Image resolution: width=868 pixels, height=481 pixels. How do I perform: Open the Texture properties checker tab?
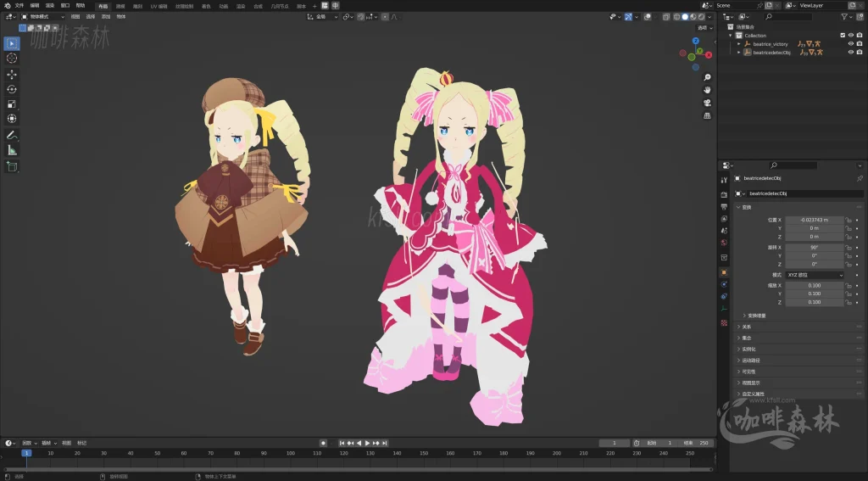pos(724,322)
